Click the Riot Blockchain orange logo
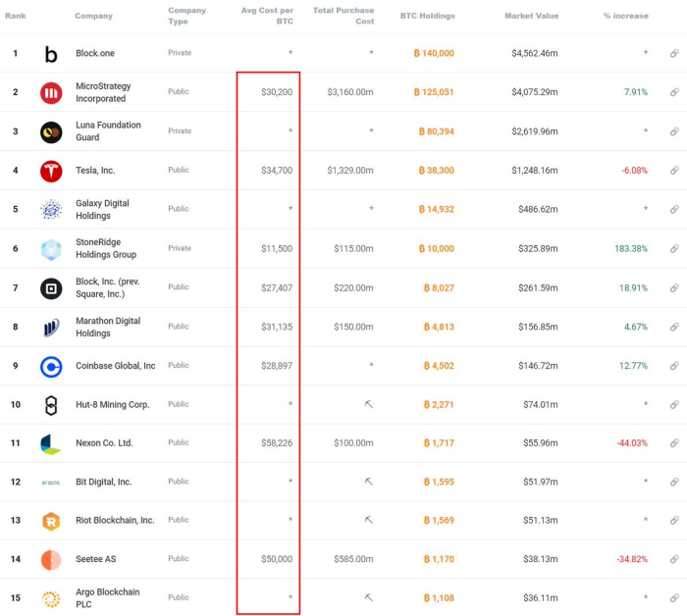The width and height of the screenshot is (687, 616). click(51, 521)
